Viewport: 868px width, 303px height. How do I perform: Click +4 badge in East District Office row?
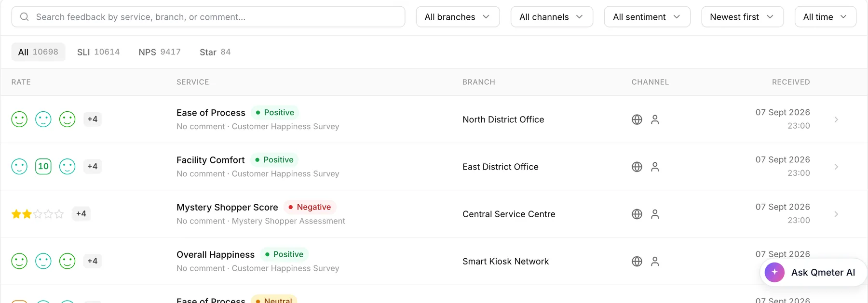coord(93,166)
